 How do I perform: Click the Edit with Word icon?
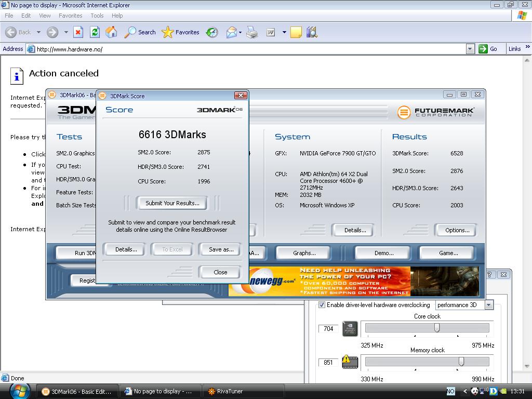coord(270,32)
